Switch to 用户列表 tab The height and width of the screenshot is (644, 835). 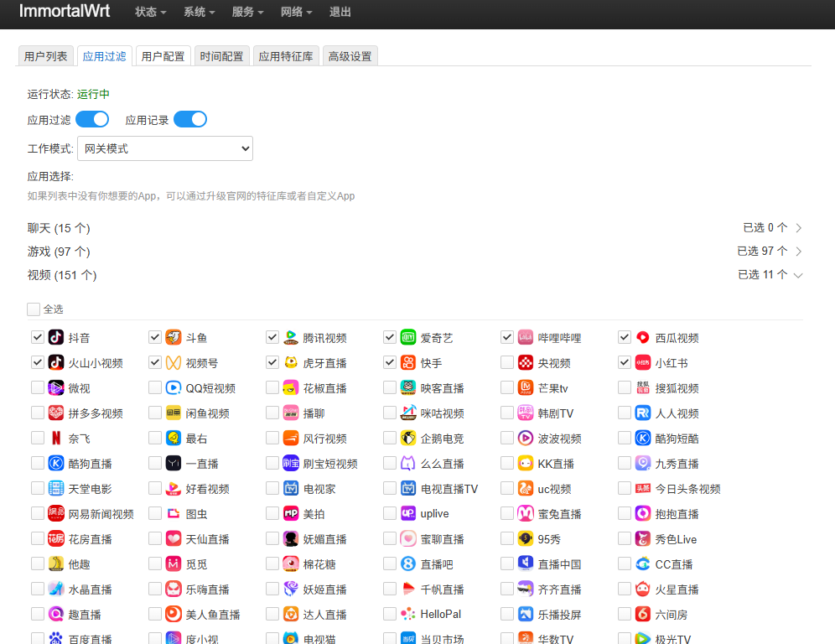point(46,56)
